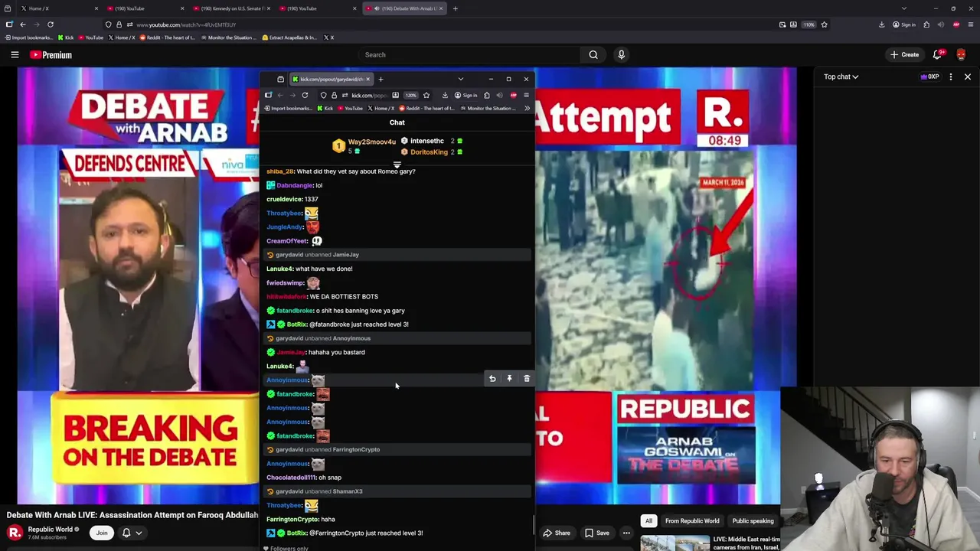List all tabs in the main browser

point(904,8)
